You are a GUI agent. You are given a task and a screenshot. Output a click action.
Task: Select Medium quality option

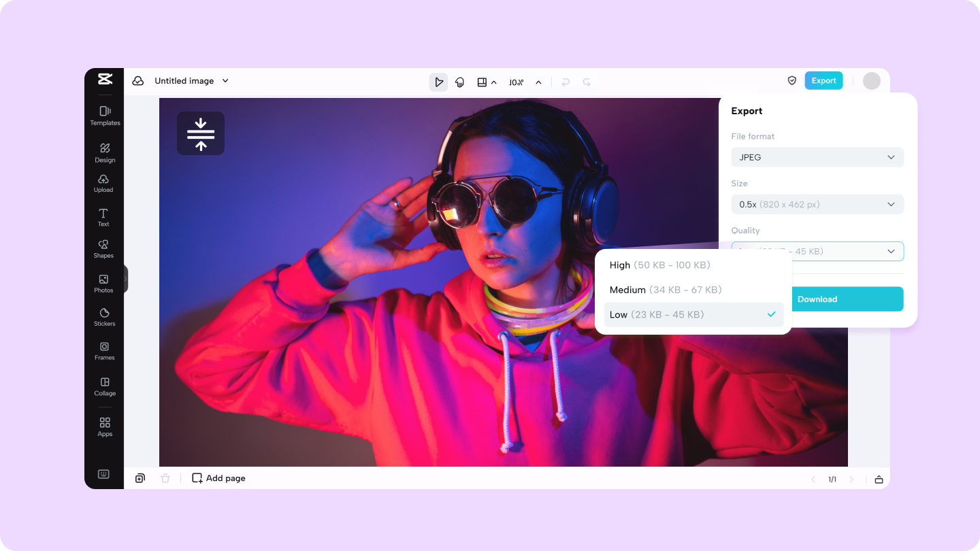click(x=693, y=290)
